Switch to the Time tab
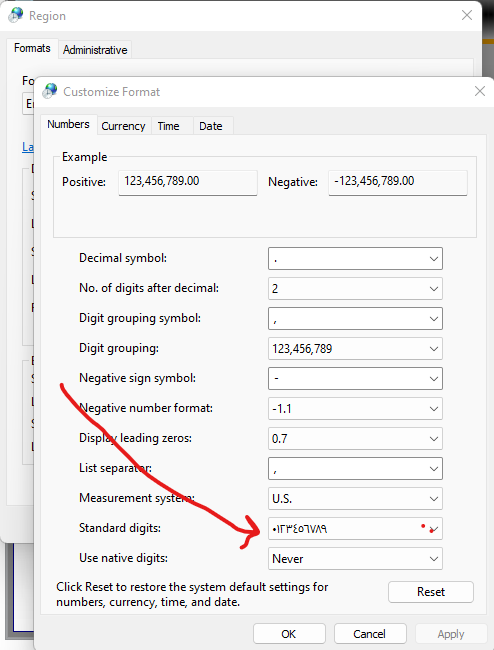 coord(169,126)
